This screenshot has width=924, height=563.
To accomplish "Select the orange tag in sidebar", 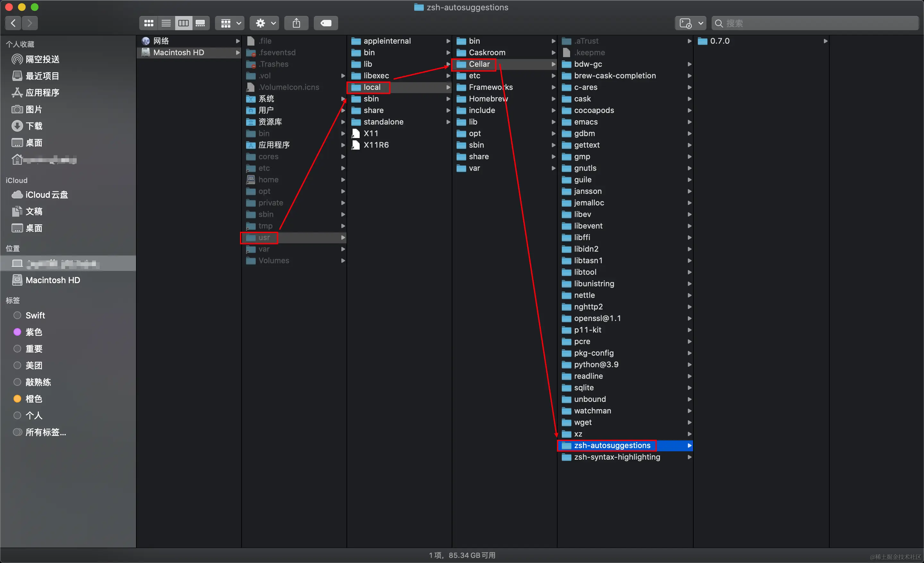I will [x=33, y=399].
